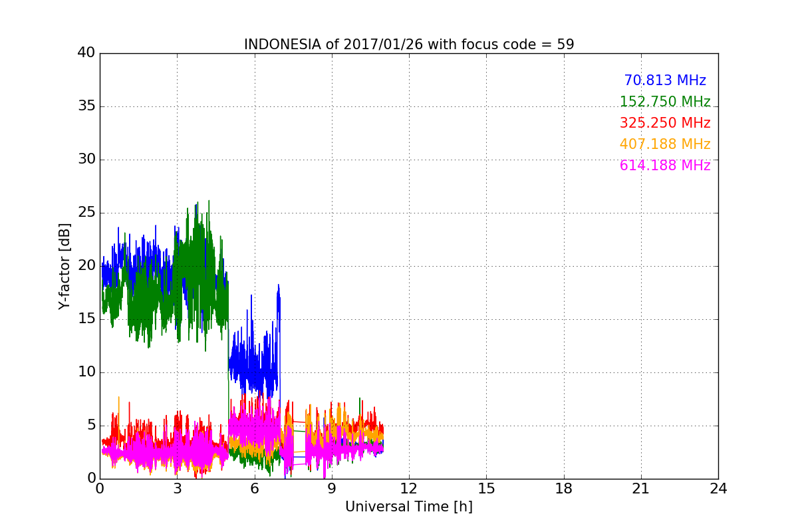Select the orange 407.188 MHz legend label
The height and width of the screenshot is (532, 798).
coord(665,144)
